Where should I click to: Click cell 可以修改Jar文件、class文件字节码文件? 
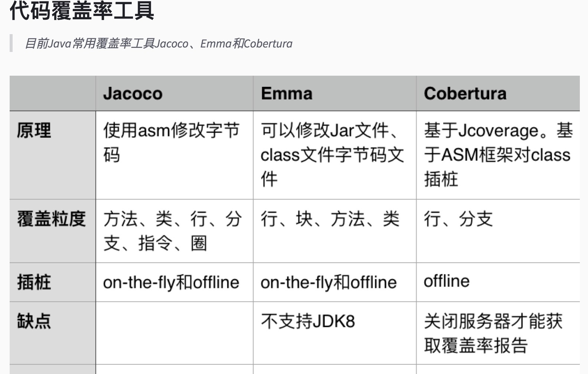335,155
